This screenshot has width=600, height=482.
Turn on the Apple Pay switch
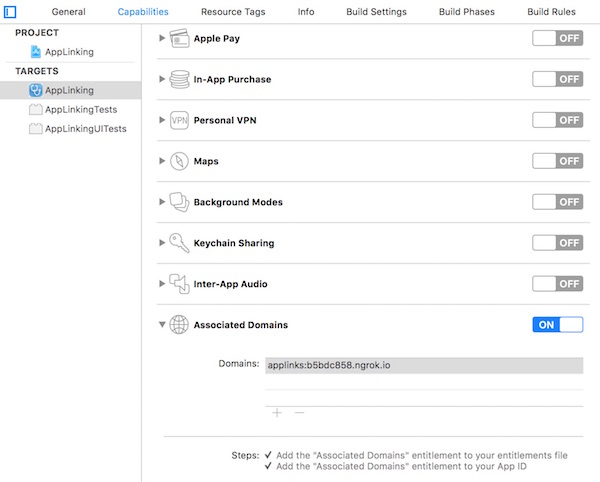coord(558,38)
